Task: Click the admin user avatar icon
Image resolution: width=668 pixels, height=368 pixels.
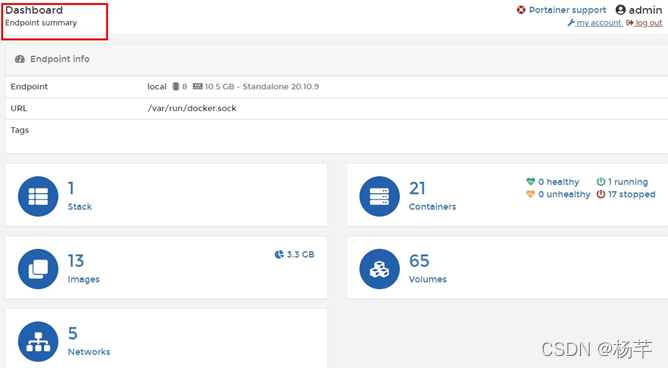Action: coord(621,10)
